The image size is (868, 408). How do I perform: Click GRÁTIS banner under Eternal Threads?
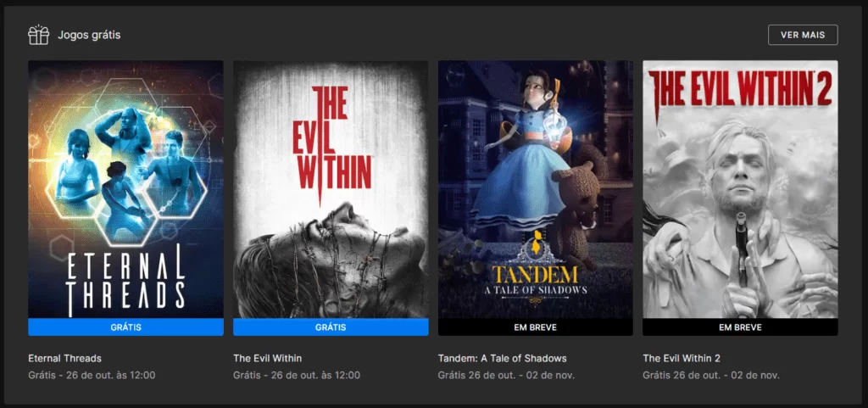pos(125,327)
